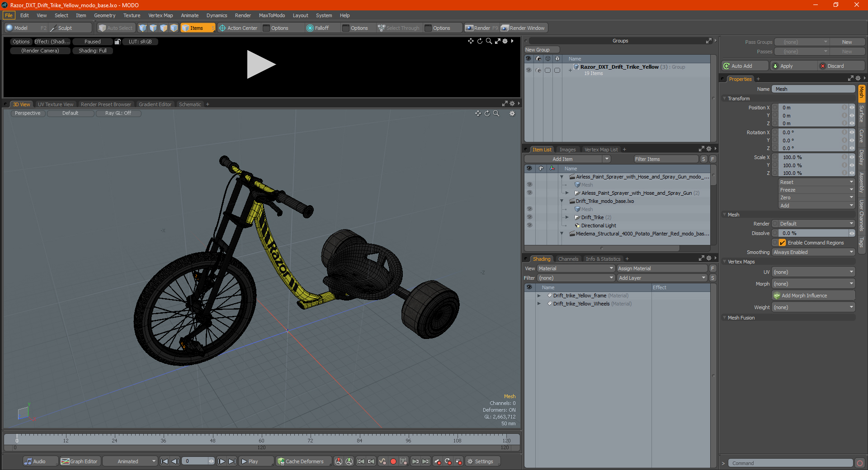Step to next frame

coord(221,461)
